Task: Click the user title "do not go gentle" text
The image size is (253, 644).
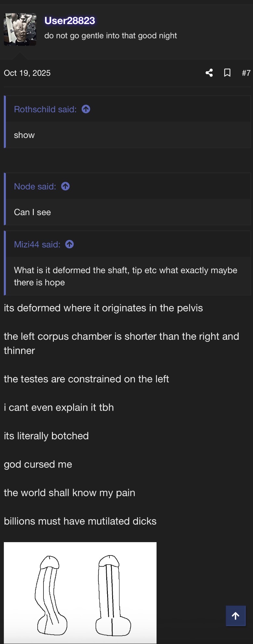Action: [110, 36]
